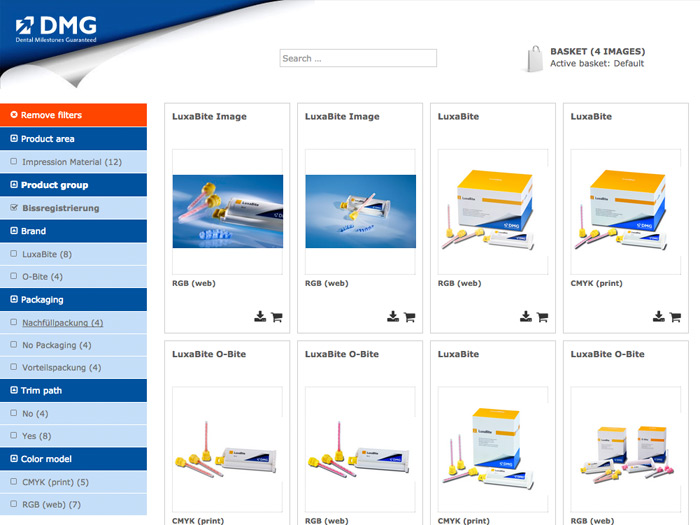Click the LuxaBite O-Bite title above two-boxes image

click(x=608, y=354)
